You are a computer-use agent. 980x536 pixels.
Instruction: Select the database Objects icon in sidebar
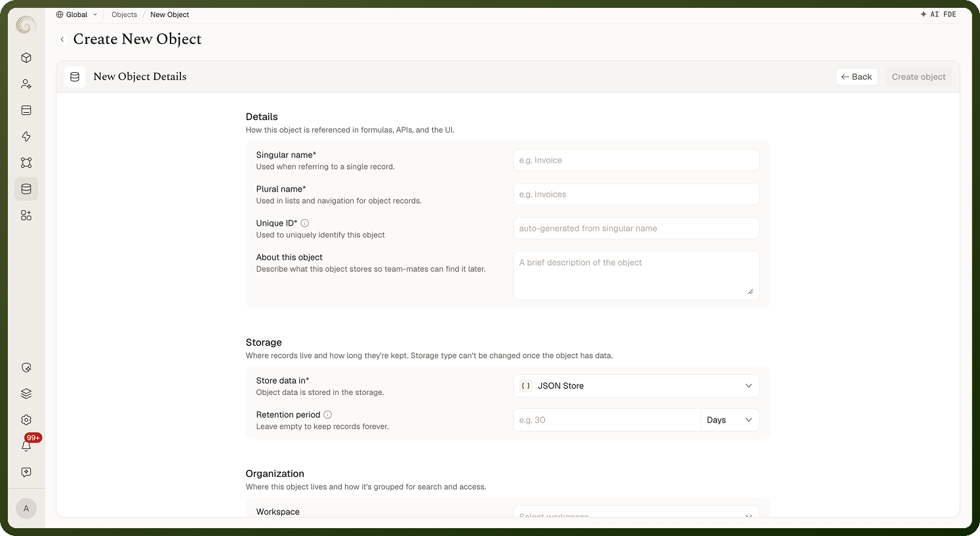point(26,189)
